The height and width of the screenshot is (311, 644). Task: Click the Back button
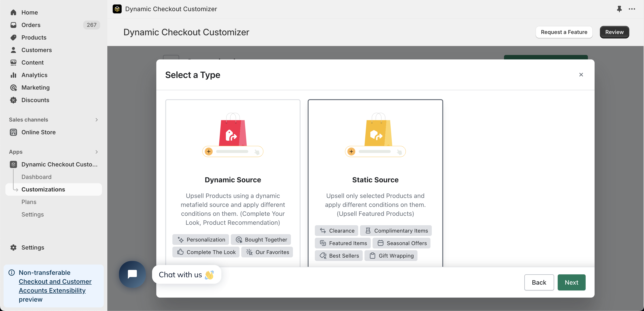click(x=539, y=282)
